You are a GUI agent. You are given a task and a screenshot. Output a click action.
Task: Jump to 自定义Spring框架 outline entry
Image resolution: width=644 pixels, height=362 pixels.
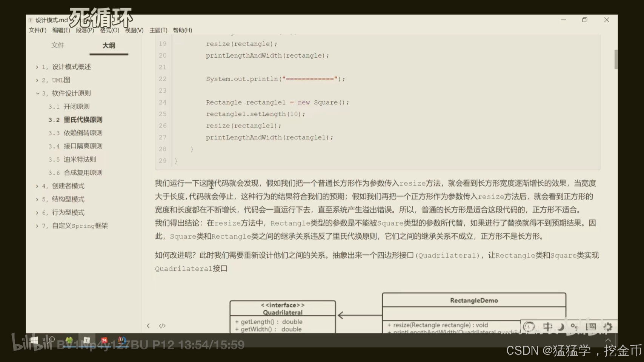(x=75, y=225)
